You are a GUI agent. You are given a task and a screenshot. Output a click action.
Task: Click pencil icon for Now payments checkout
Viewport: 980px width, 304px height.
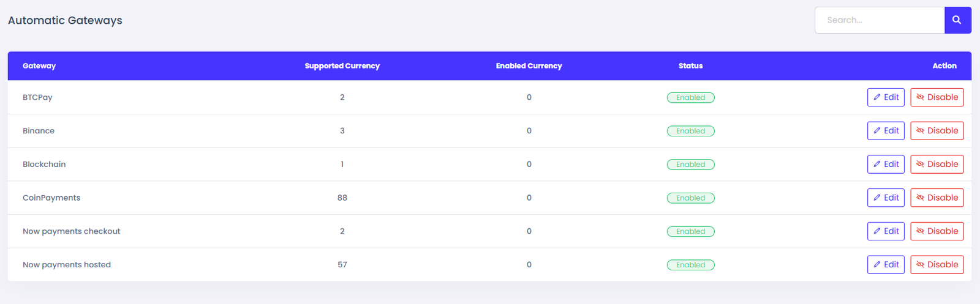coord(877,231)
